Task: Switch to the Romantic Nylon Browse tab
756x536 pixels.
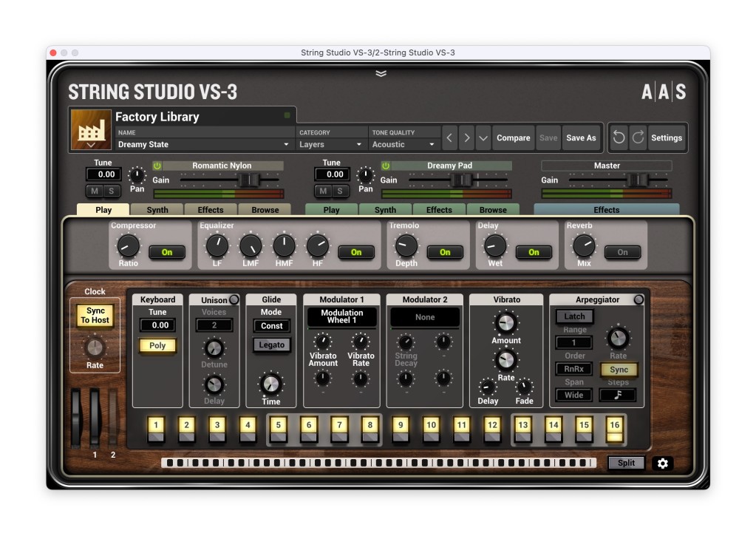Action: click(265, 210)
